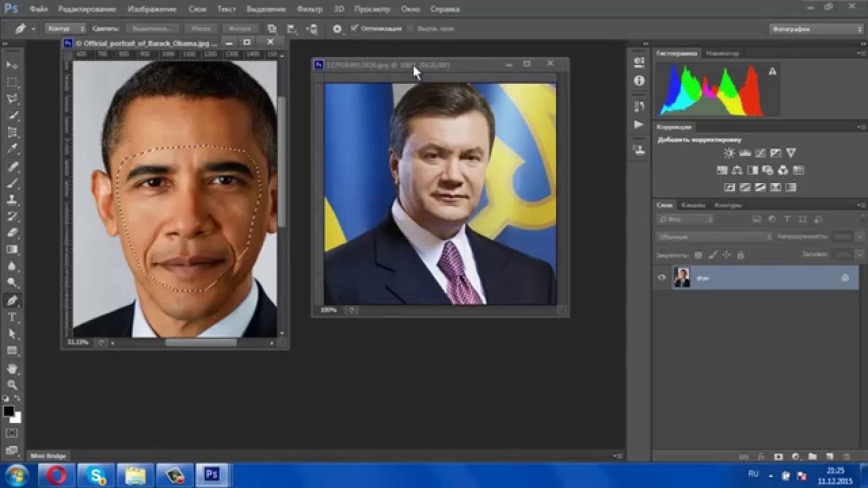Open the opacity dropdown arrow
Screen dimensions: 868x488
860,237
